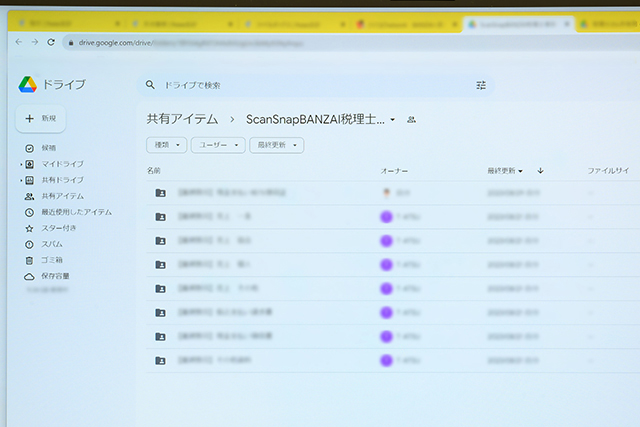Screen dimensions: 640x427
Task: Click 共有アイテム in the breadcrumb
Action: pos(182,119)
